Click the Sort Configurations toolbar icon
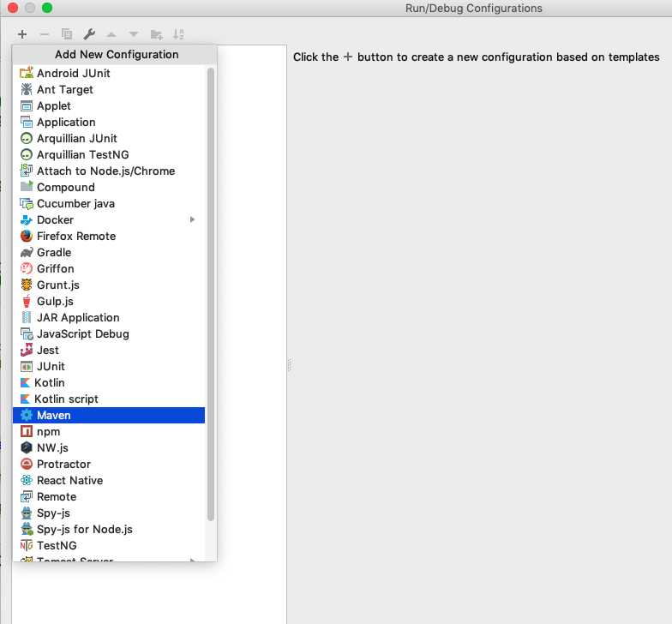 click(x=178, y=34)
